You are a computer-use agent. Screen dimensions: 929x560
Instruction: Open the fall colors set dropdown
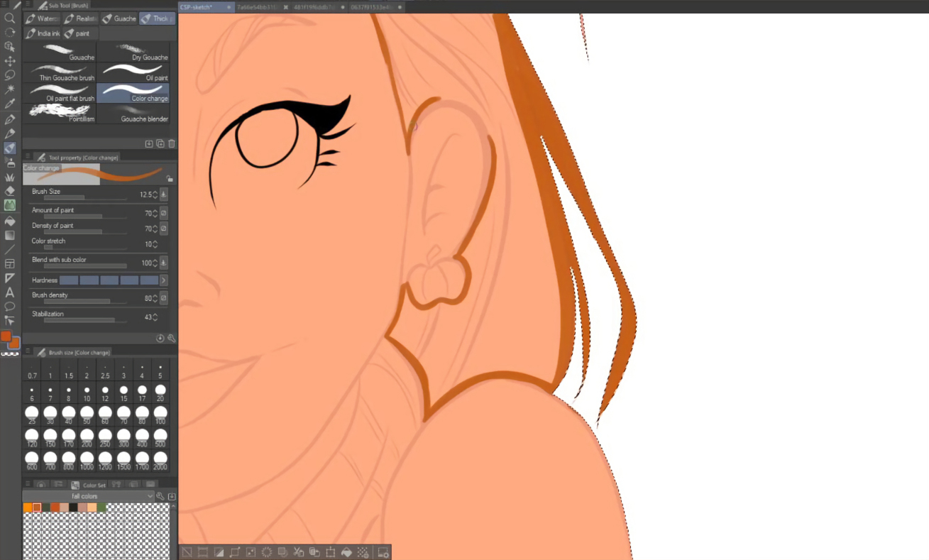tap(150, 496)
